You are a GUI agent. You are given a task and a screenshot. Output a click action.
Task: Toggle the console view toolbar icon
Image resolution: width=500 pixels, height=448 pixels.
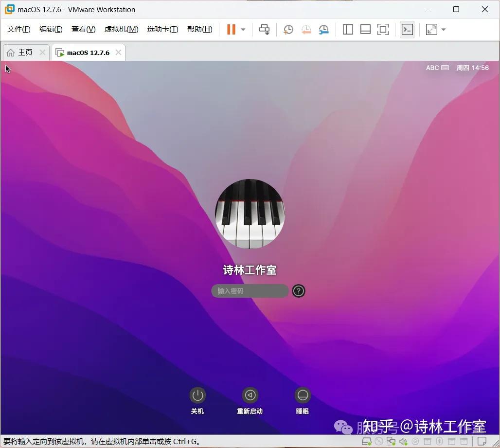click(407, 30)
